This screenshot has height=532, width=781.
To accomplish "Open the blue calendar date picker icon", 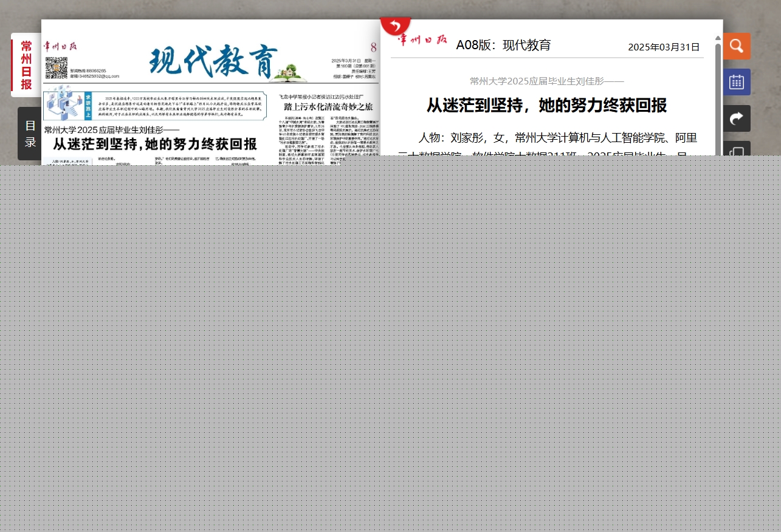I will click(736, 82).
